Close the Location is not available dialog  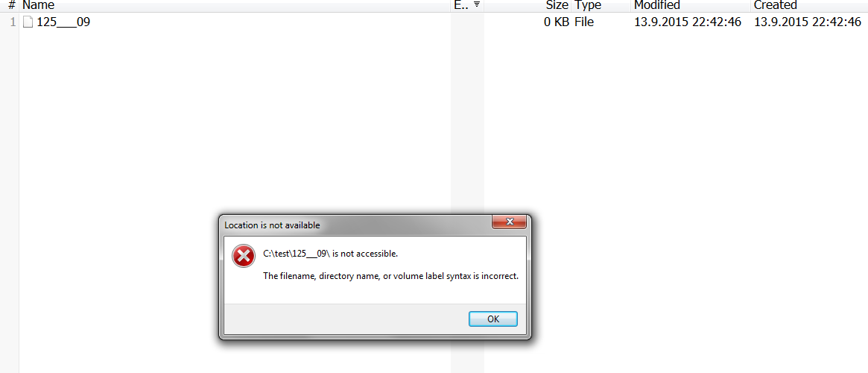tap(510, 222)
